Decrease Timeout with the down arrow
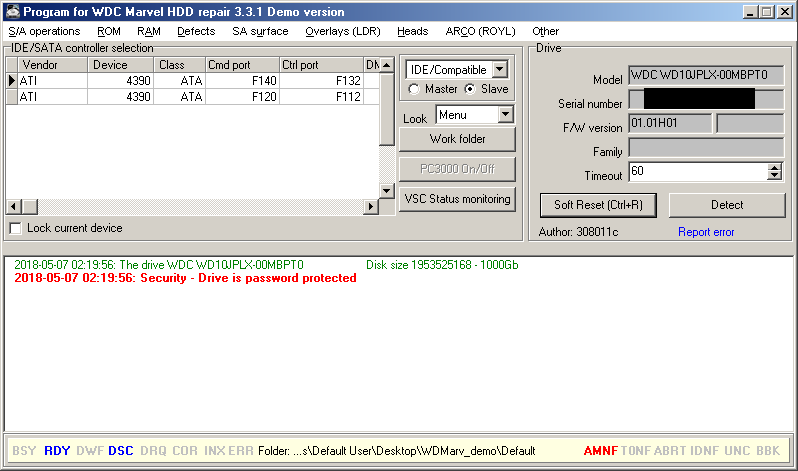The image size is (798, 471). [775, 176]
